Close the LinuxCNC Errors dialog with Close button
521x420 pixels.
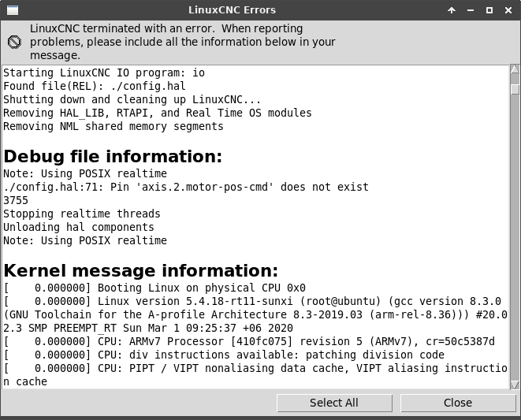click(x=458, y=403)
